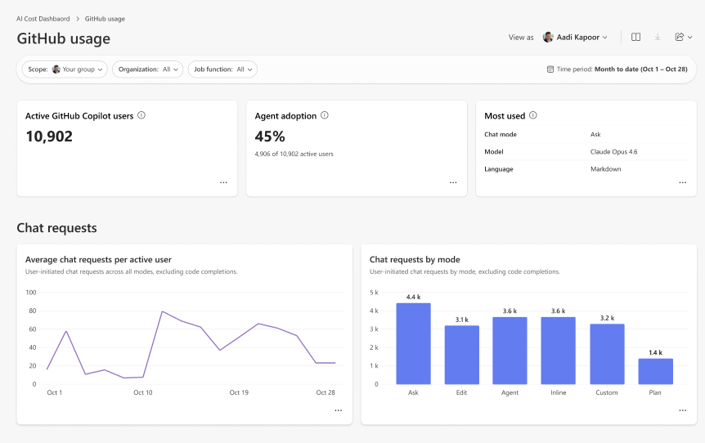The height and width of the screenshot is (443, 705).
Task: Show info icon for Most used
Action: coord(533,116)
